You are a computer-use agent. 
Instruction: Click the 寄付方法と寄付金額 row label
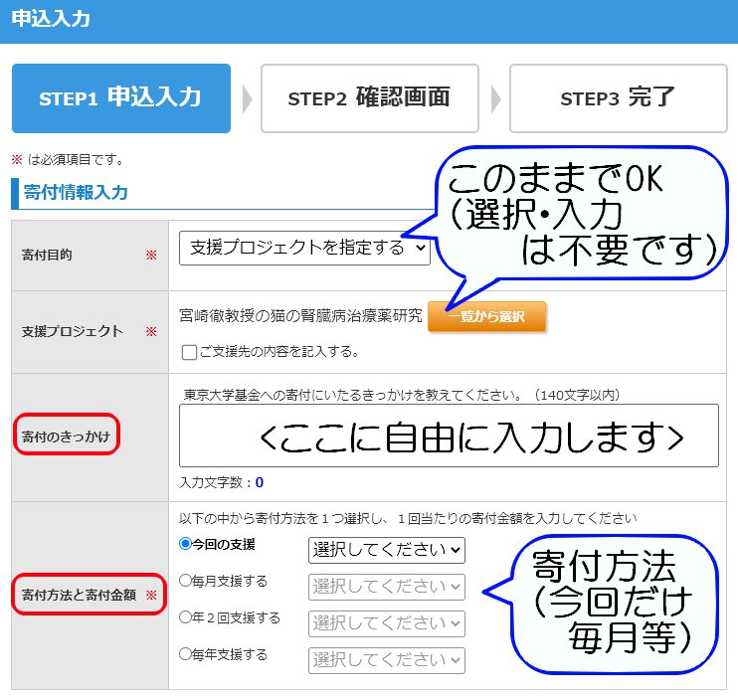79,595
